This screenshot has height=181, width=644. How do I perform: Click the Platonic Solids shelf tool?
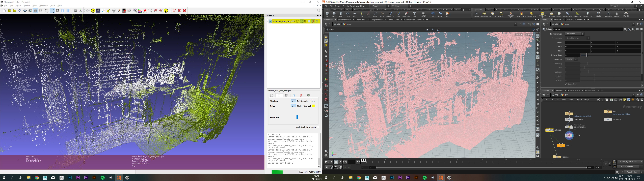(x=423, y=15)
